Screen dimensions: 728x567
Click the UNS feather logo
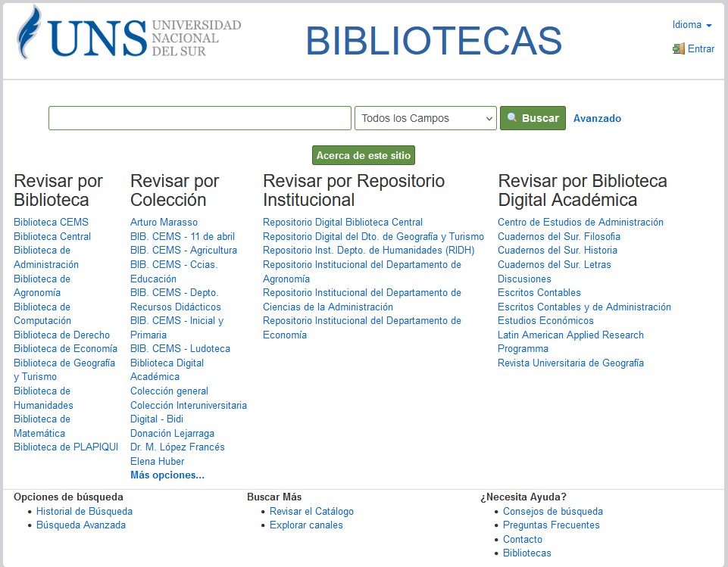[29, 33]
